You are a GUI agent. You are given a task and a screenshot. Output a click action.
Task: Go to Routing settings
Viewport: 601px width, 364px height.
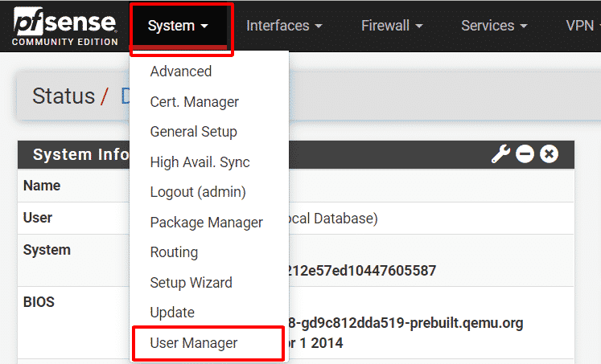(174, 252)
